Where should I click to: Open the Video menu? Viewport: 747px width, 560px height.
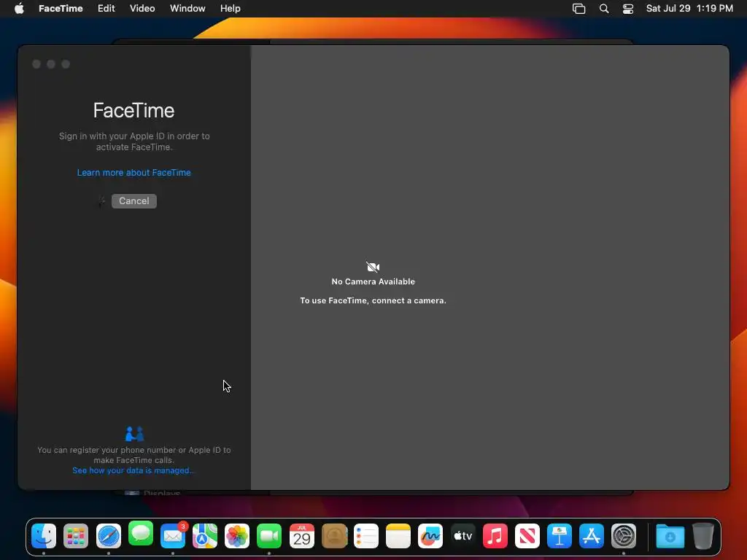pos(142,9)
